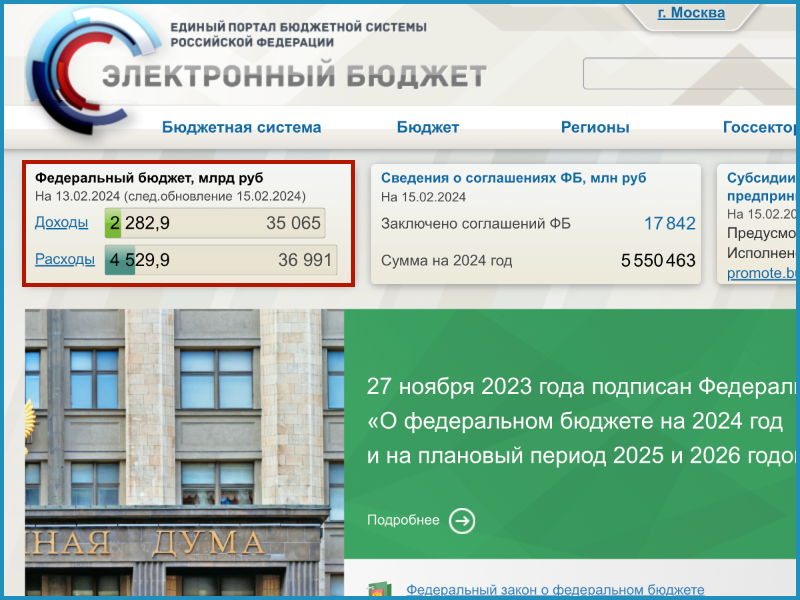Click the circular arrow icon beside Подробнее
This screenshot has height=600, width=800.
point(461,520)
